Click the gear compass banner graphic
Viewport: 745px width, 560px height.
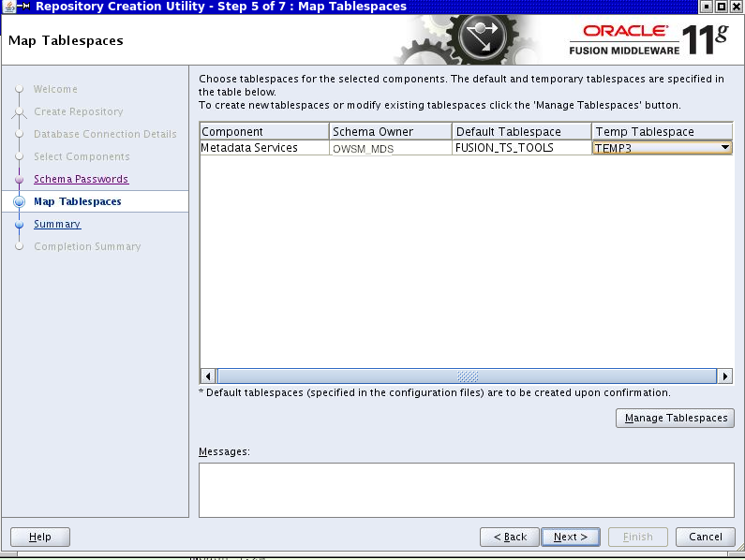[x=468, y=40]
